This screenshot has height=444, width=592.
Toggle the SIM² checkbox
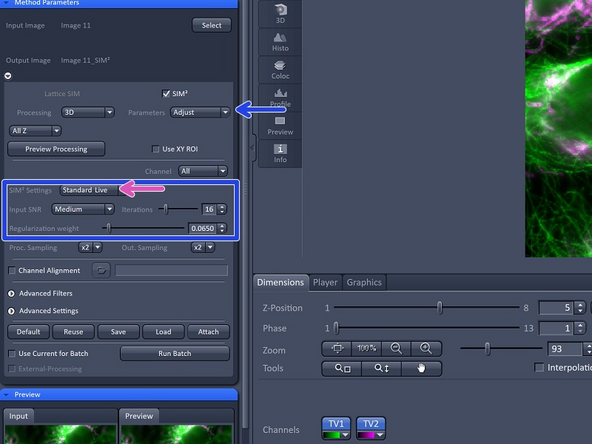(x=166, y=93)
